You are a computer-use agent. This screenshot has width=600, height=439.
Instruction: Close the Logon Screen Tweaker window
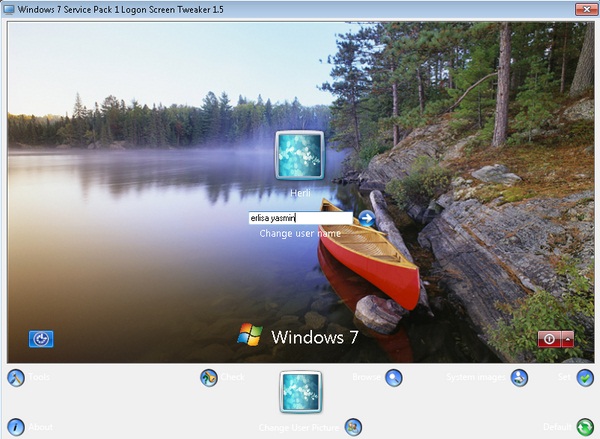pos(586,10)
